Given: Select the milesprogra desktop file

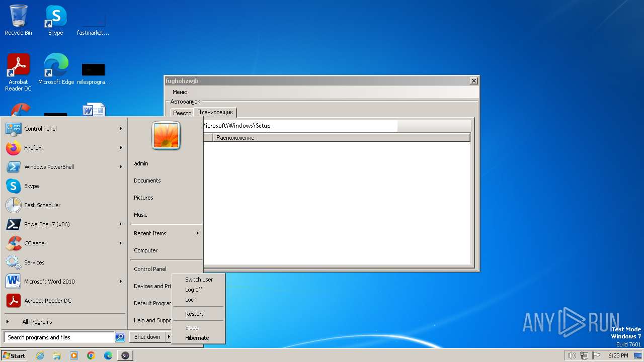Looking at the screenshot, I should pos(93,73).
